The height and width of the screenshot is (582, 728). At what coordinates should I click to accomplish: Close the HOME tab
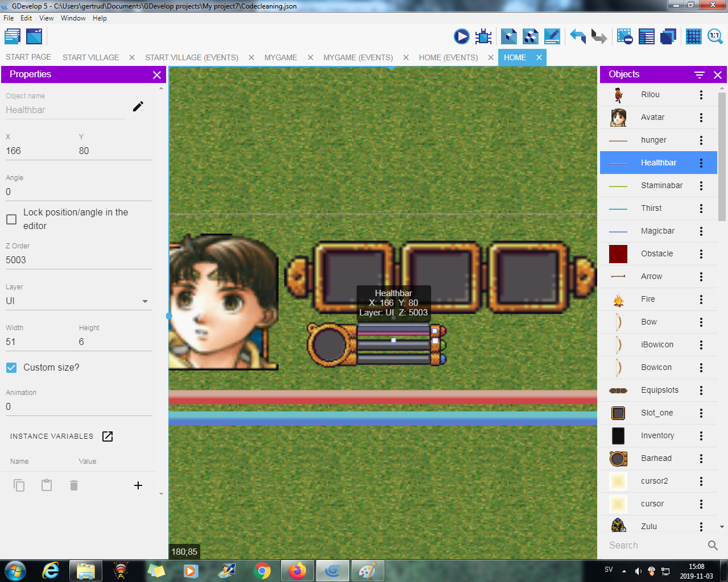[x=539, y=57]
